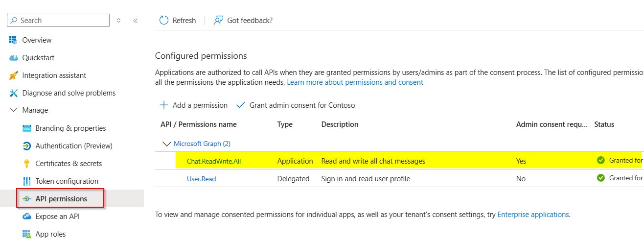Image resolution: width=644 pixels, height=242 pixels.
Task: Select Authentication (Preview) in sidebar
Action: tap(74, 146)
